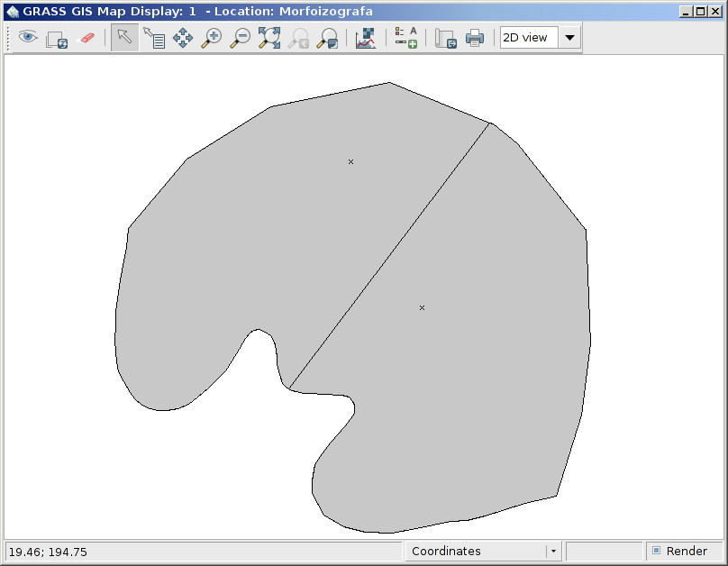728x566 pixels.
Task: Select the Pointer tool
Action: [x=123, y=37]
